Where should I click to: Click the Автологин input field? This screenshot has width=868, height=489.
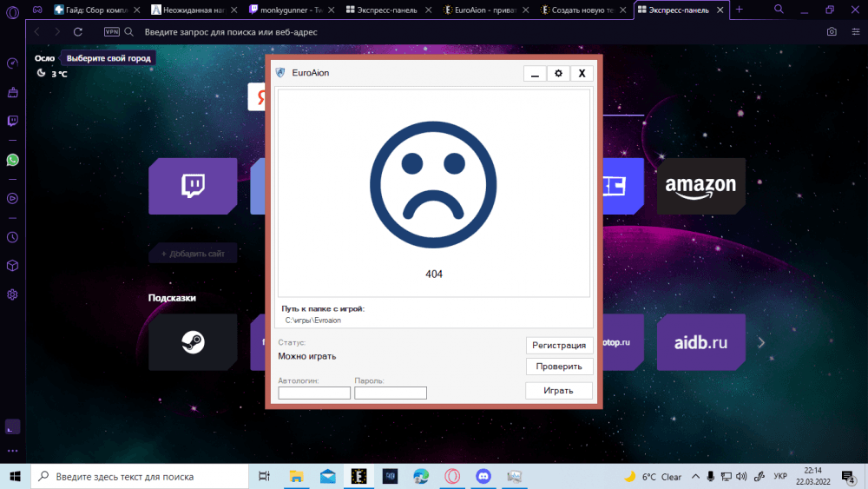coord(314,393)
